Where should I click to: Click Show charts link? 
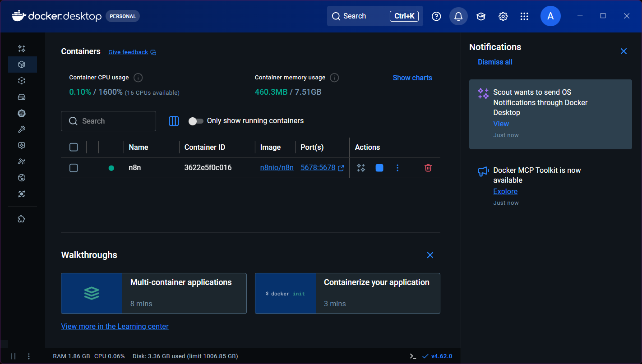[x=412, y=78]
